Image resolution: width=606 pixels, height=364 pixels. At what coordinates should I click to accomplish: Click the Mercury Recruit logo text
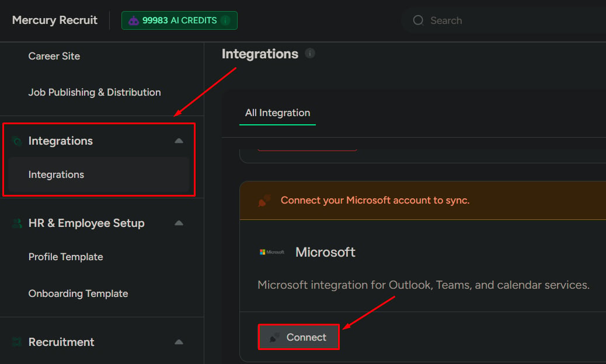click(54, 20)
